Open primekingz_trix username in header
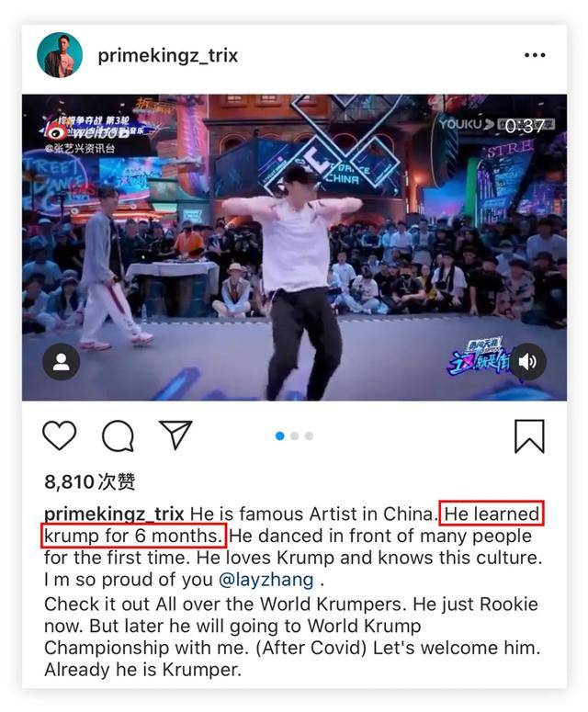Screen dimensions: 588x712 click(x=167, y=56)
